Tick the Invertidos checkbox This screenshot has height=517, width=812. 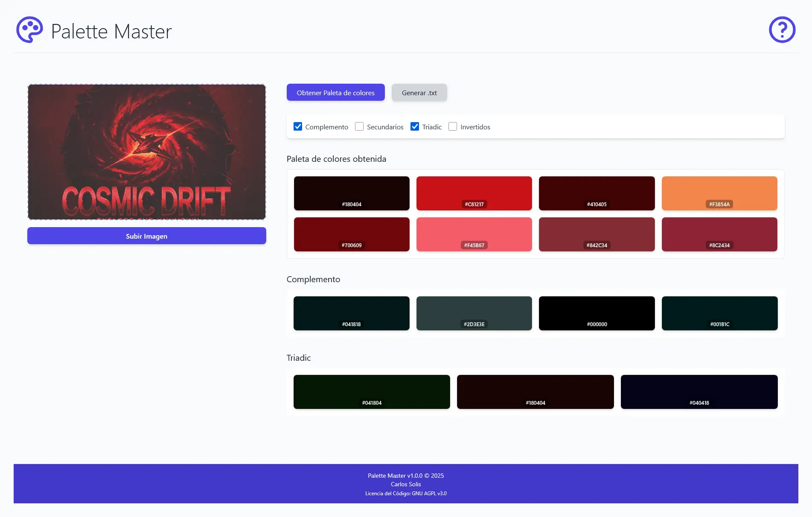click(x=453, y=127)
